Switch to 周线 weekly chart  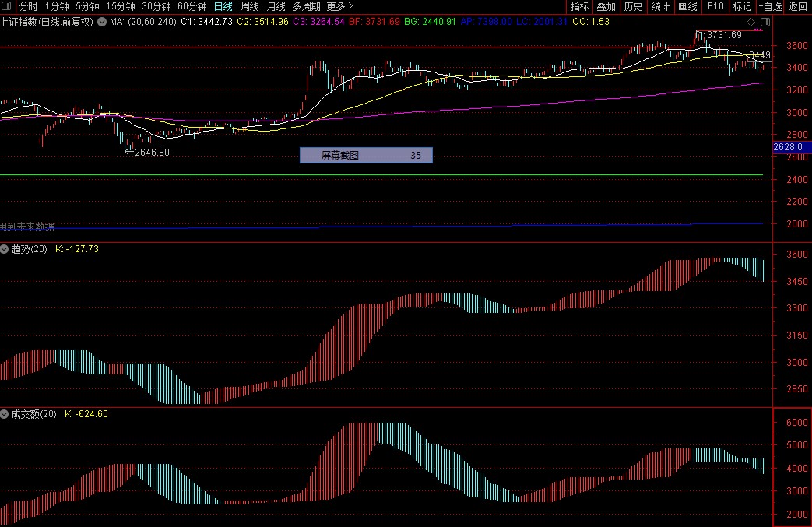tap(250, 6)
